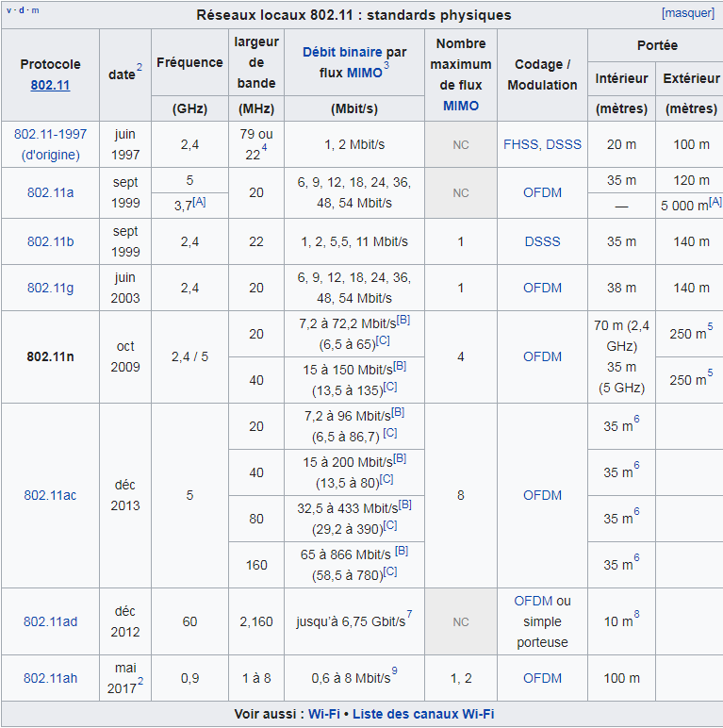
Task: Click OFDM in the 802.11ad modulation cell
Action: (534, 601)
